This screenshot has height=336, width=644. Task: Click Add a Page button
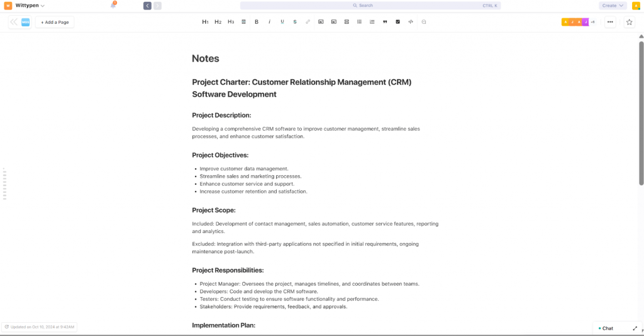pyautogui.click(x=55, y=22)
